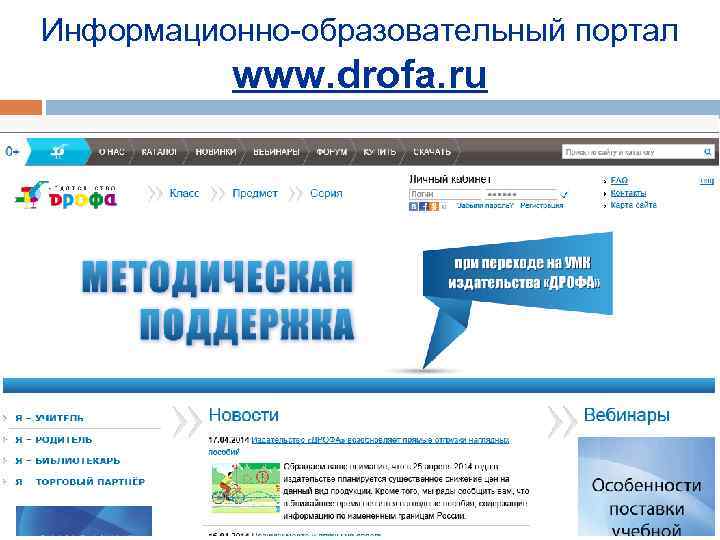Click the Особенности поставки webinar banner

pyautogui.click(x=646, y=487)
